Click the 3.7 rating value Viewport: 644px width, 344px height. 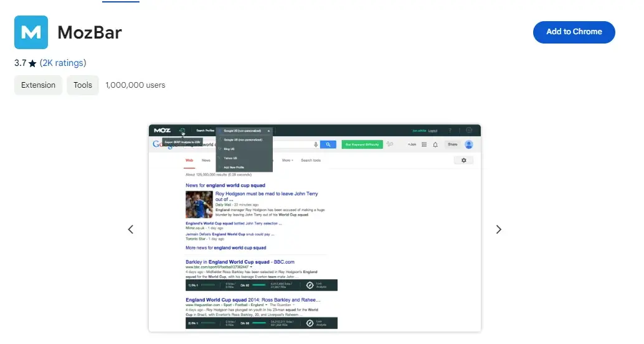(20, 63)
